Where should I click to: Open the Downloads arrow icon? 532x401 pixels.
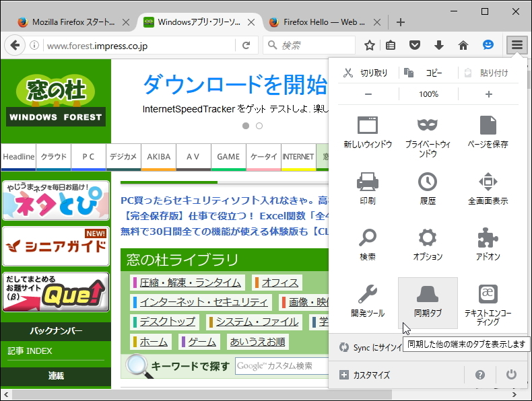click(439, 45)
